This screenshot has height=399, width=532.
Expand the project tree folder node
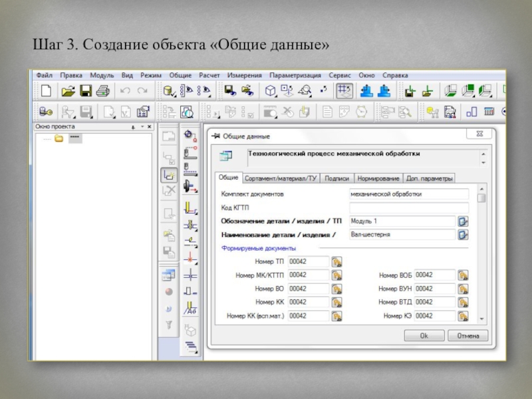point(59,139)
